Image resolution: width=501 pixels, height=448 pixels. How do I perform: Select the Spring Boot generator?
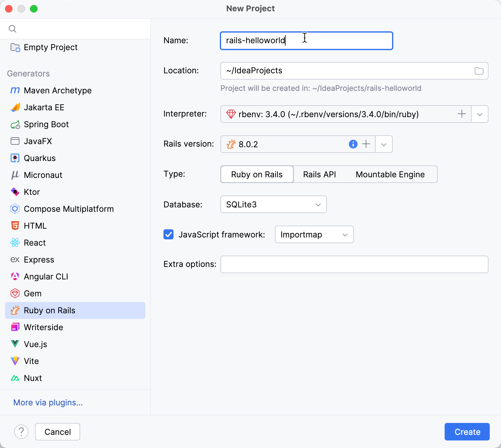(x=46, y=124)
